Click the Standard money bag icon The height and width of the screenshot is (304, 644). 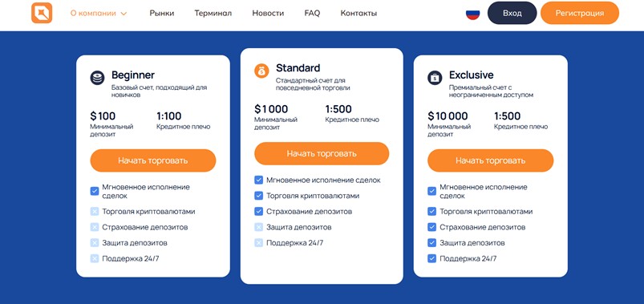pyautogui.click(x=261, y=71)
